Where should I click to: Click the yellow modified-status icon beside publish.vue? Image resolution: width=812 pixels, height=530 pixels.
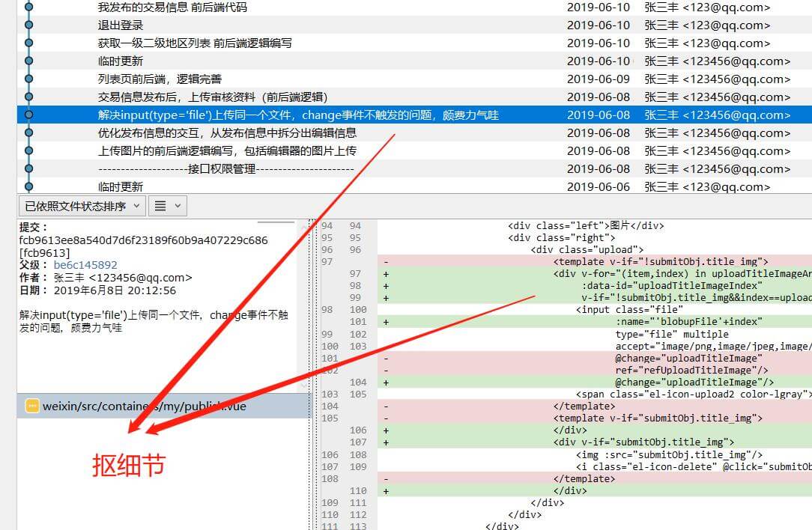31,406
